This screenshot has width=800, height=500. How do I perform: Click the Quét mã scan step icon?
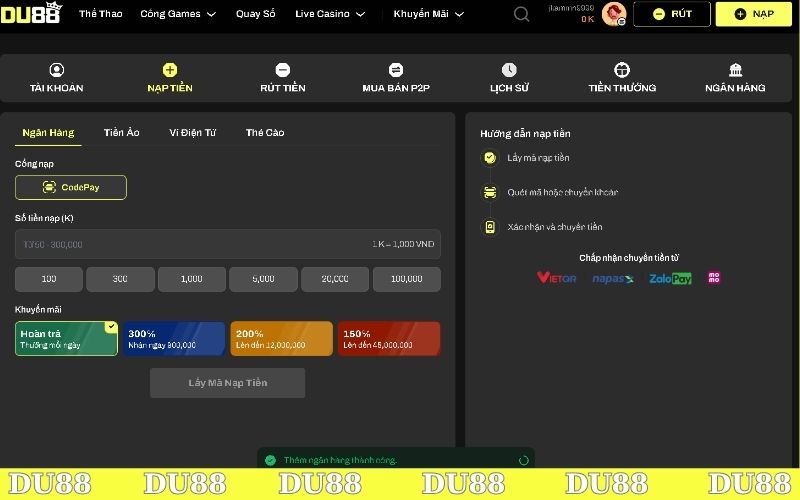click(490, 192)
